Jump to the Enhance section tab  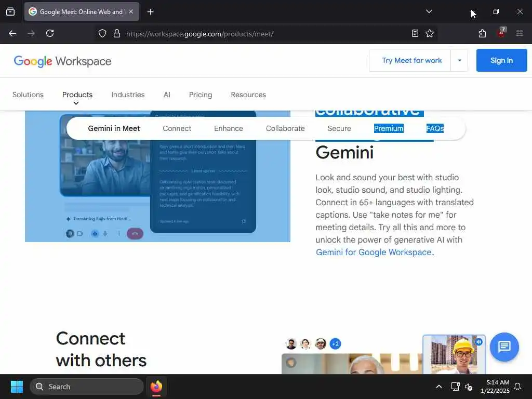pyautogui.click(x=229, y=128)
